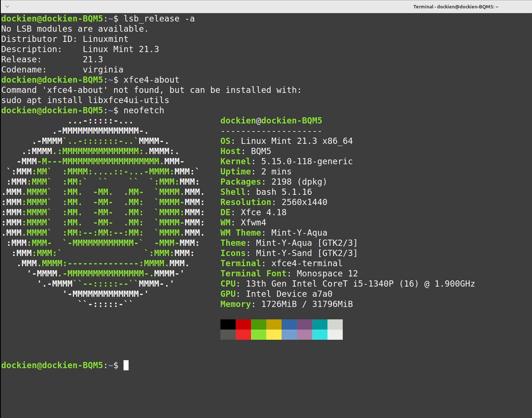Image resolution: width=532 pixels, height=418 pixels.
Task: Click the white block cursor at the last prompt
Action: [126, 365]
